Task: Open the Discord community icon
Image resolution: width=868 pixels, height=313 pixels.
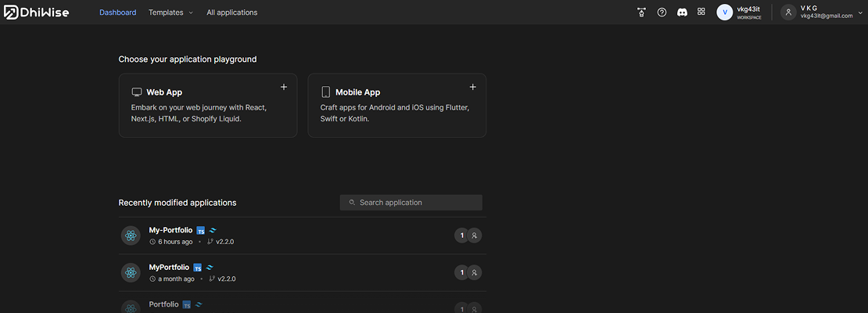Action: coord(682,13)
